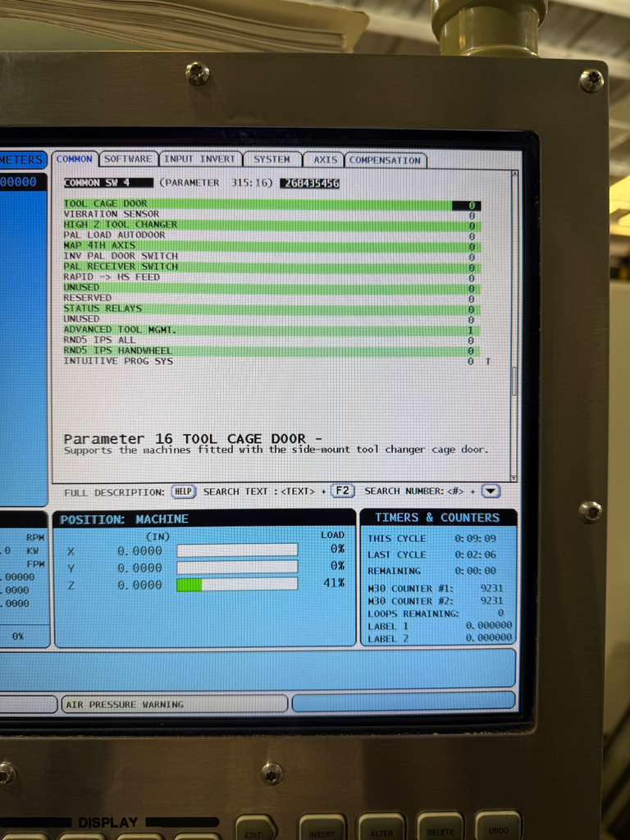This screenshot has height=840, width=630.
Task: Open the INPUT INVERT tab
Action: tap(200, 159)
